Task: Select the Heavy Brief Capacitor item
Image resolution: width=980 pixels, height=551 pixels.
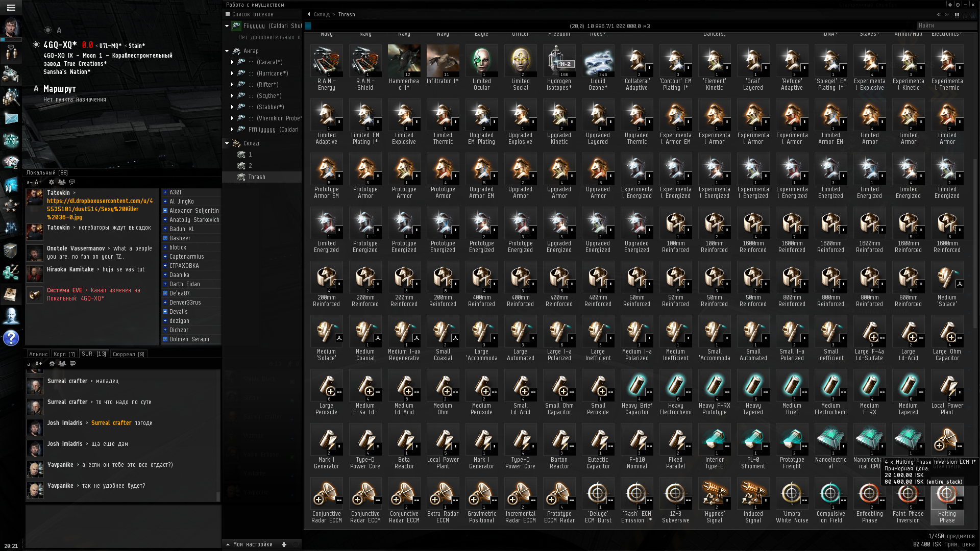Action: [636, 392]
